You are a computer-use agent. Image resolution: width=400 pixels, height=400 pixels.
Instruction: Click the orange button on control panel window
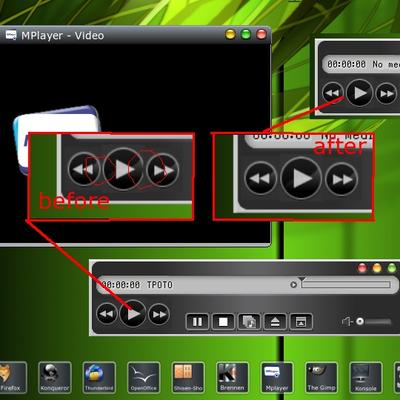tap(377, 268)
